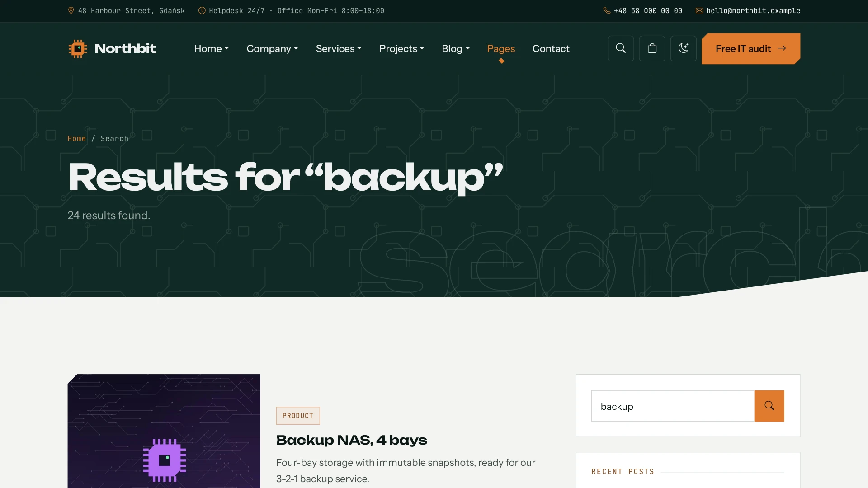This screenshot has height=488, width=868.
Task: Focus the search field containing backup
Action: coord(673,406)
